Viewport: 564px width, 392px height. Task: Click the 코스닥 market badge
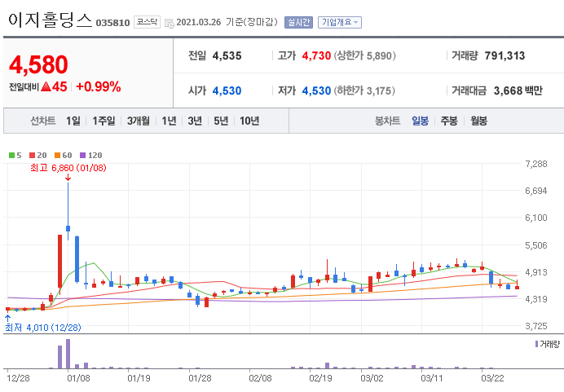[x=147, y=22]
